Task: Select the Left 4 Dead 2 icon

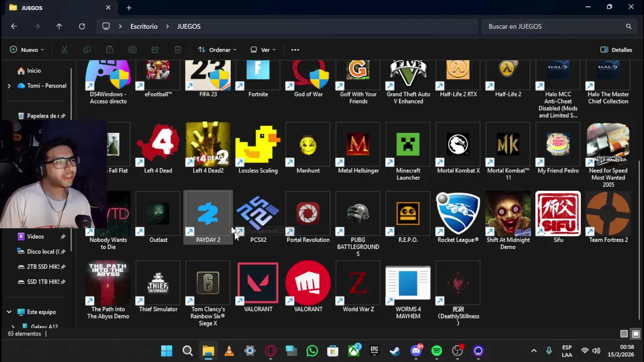Action: [x=208, y=144]
